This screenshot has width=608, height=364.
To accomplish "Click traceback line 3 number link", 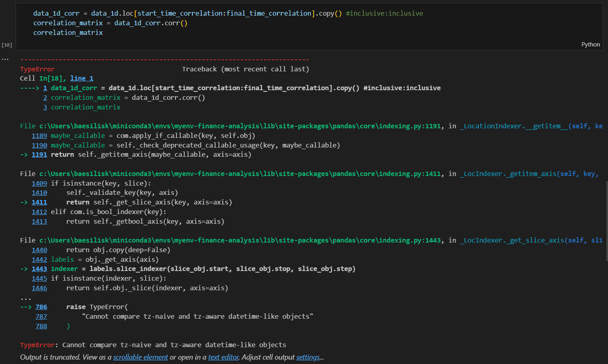I will [45, 107].
